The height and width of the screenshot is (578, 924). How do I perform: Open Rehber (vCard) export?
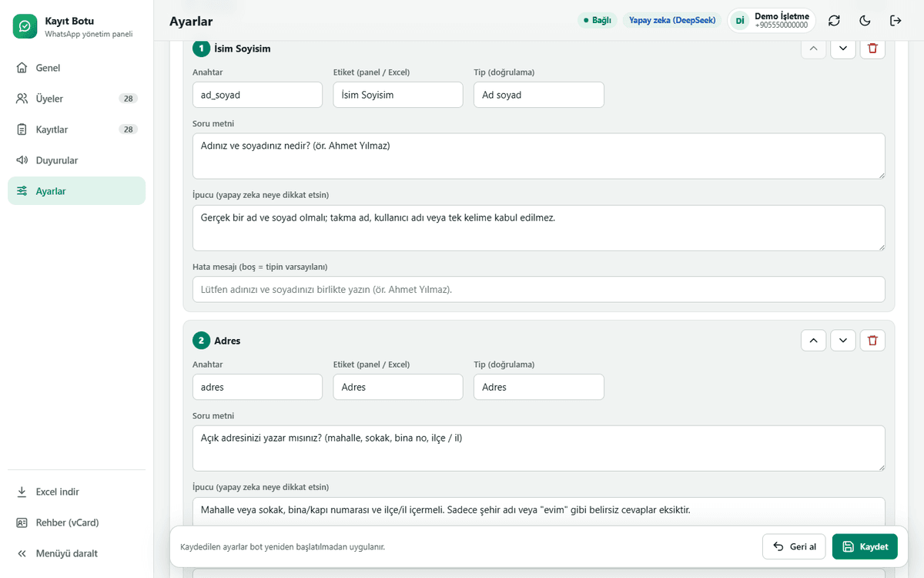76,523
